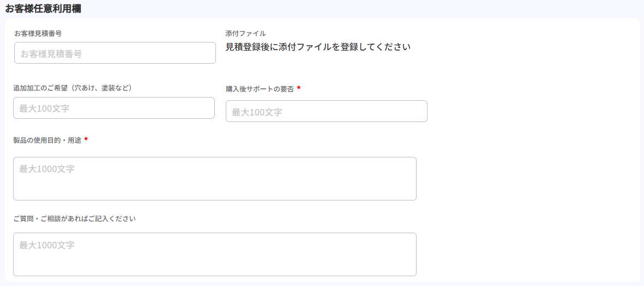Focus the 追加加工のご希望 text field

(x=114, y=108)
